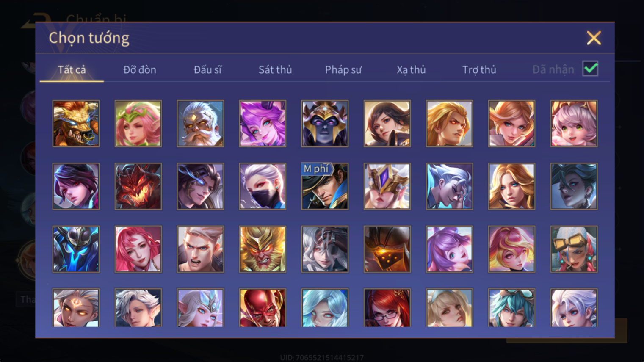
Task: Pick the white-bearded old man hero
Action: [x=200, y=124]
